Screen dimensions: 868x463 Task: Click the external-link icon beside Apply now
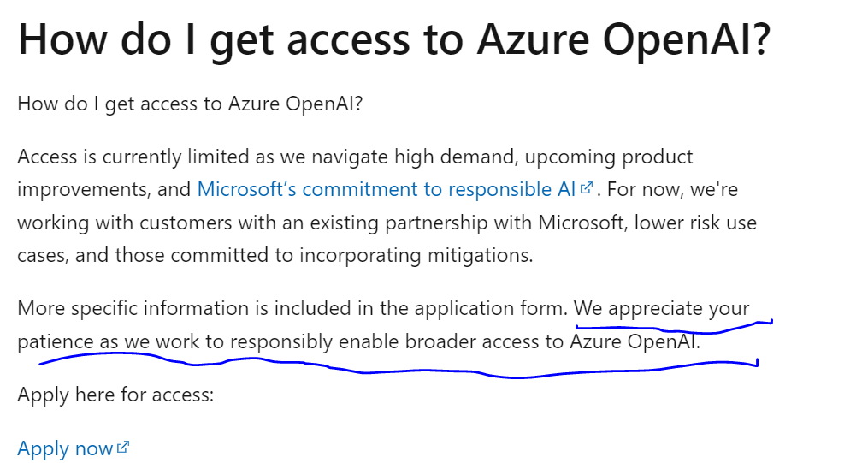pos(123,447)
